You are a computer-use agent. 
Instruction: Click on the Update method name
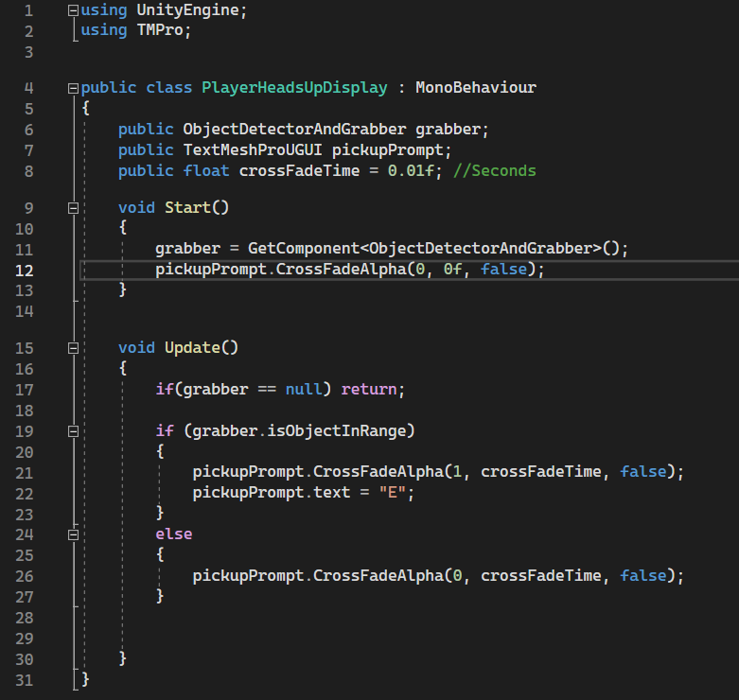(x=192, y=348)
